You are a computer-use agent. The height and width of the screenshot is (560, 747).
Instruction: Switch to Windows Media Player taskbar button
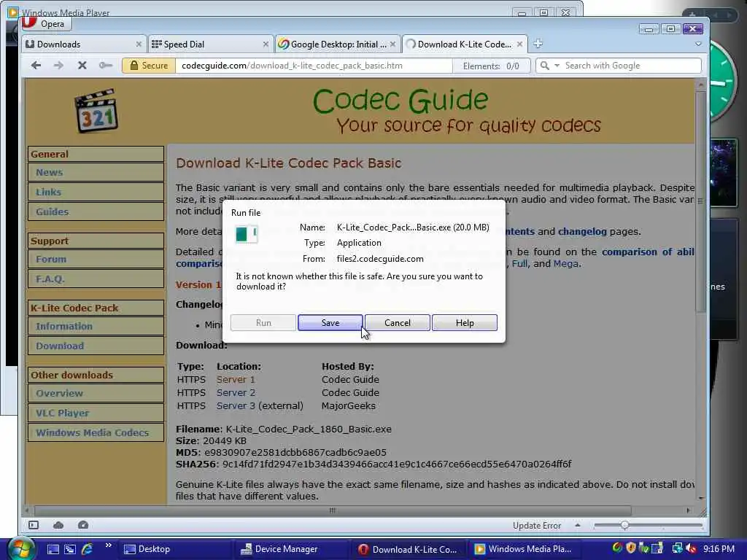pyautogui.click(x=526, y=549)
